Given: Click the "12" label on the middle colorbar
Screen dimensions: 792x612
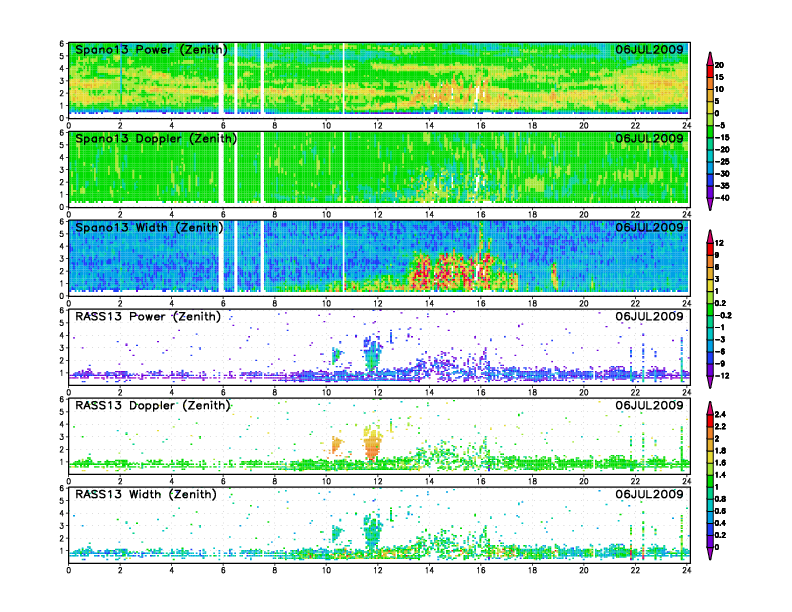Looking at the screenshot, I should (719, 243).
